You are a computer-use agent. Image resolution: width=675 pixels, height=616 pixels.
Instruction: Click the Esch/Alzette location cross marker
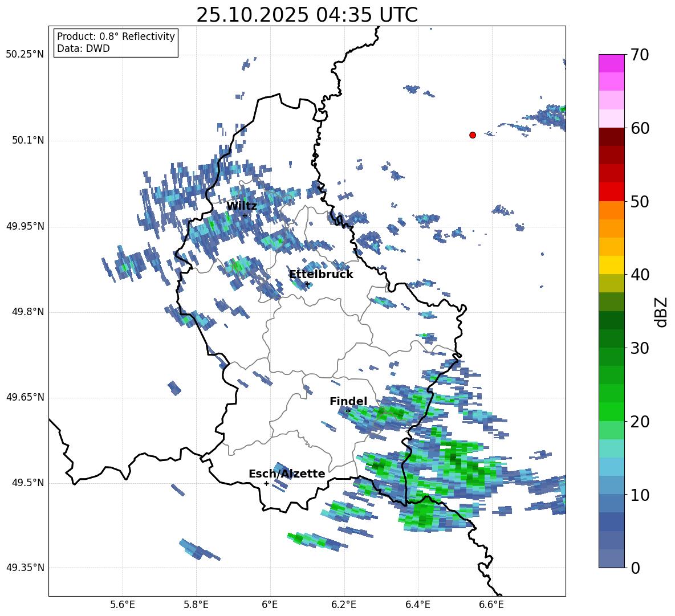[x=266, y=483]
